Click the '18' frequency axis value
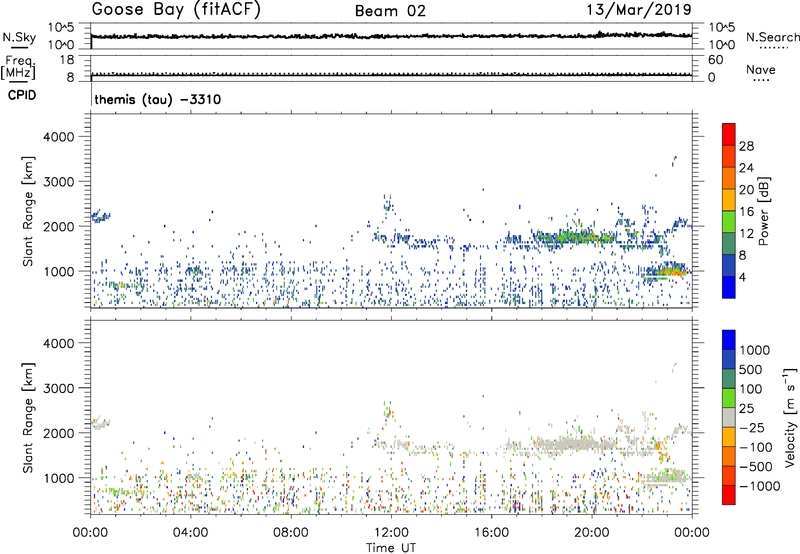This screenshot has height=554, width=800. point(66,60)
